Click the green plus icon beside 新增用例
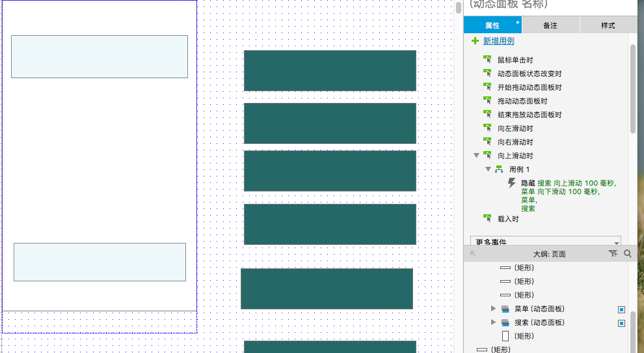 pos(476,41)
